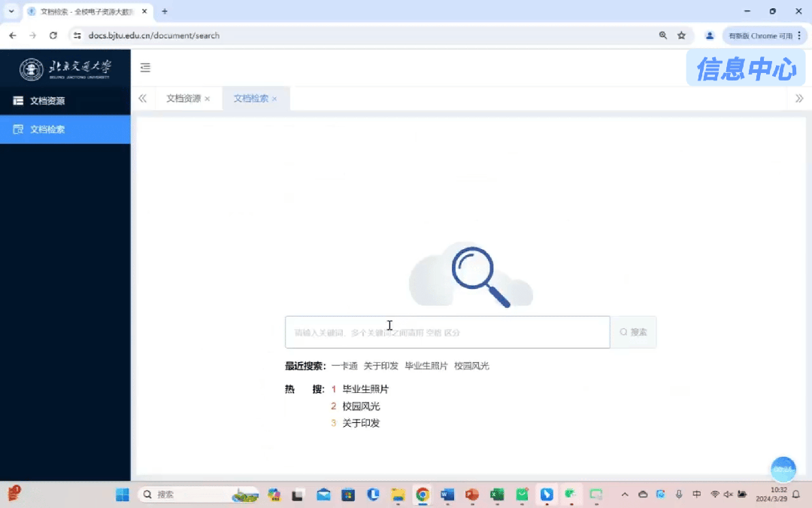Close the 文档检索 tab
This screenshot has height=508, width=812.
pyautogui.click(x=274, y=99)
